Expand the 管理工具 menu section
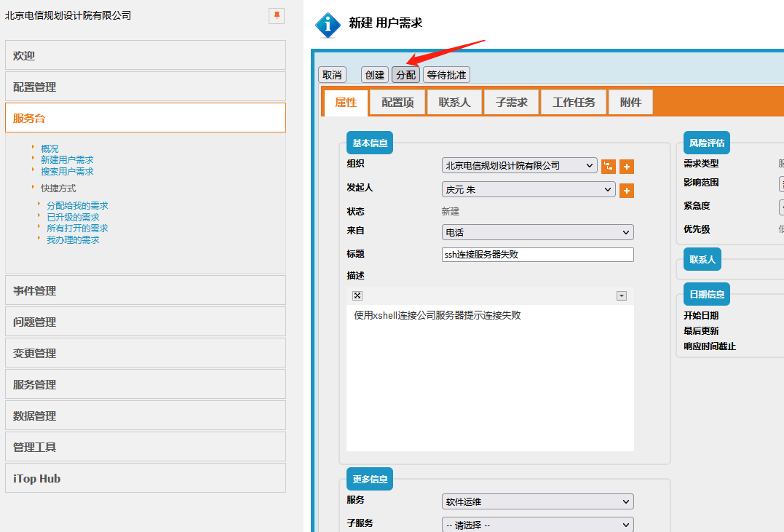 [146, 447]
